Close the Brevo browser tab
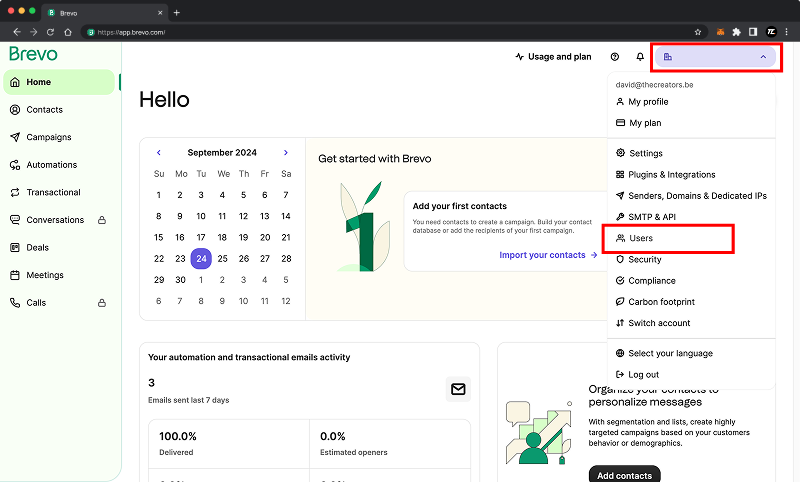This screenshot has width=800, height=483. click(x=160, y=13)
